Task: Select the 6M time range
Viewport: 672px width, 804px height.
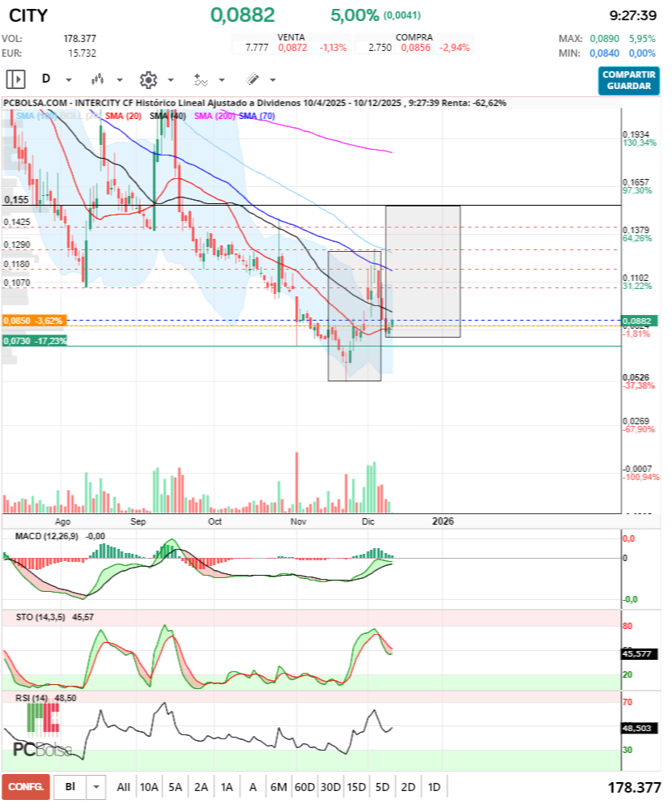Action: [x=279, y=786]
